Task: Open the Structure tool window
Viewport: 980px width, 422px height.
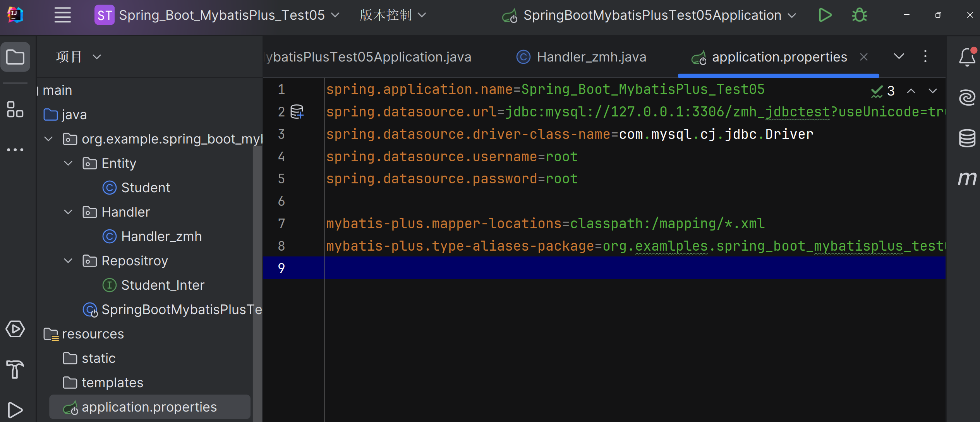Action: tap(15, 109)
